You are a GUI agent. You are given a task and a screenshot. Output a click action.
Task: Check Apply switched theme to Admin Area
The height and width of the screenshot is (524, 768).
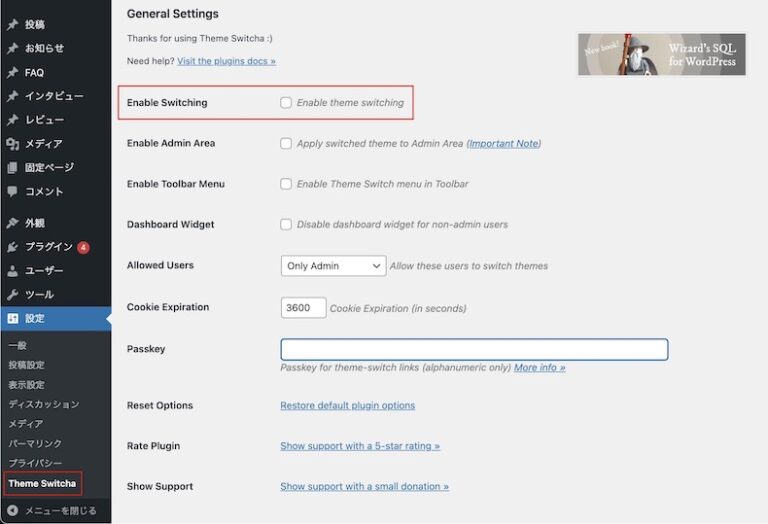point(286,143)
